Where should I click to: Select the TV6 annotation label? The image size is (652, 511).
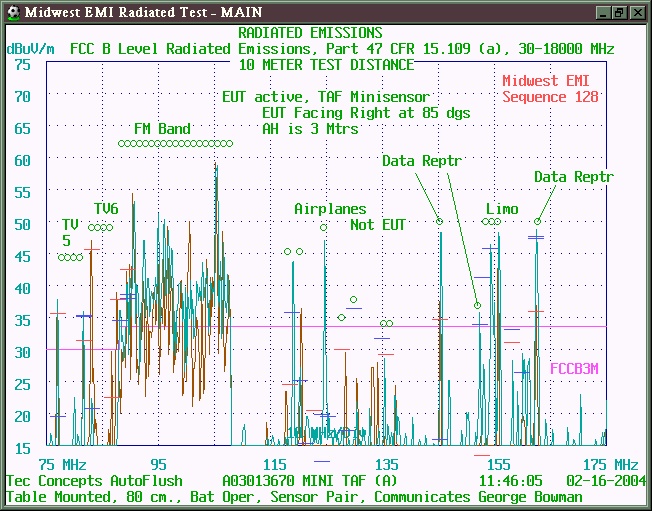pos(106,208)
